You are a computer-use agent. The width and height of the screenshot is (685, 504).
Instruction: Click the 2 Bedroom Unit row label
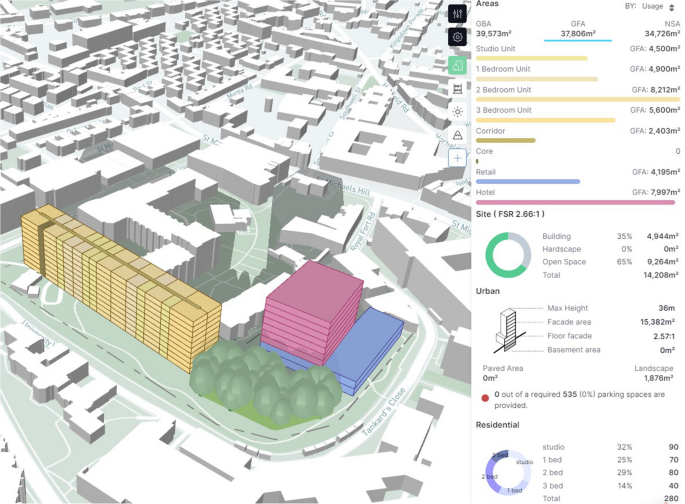pyautogui.click(x=503, y=89)
